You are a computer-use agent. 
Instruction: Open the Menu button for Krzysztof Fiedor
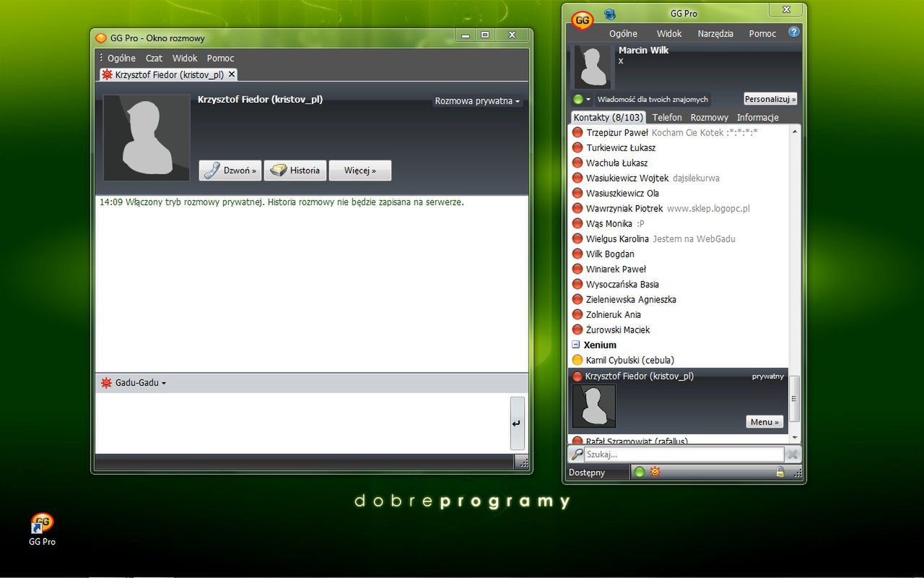764,422
